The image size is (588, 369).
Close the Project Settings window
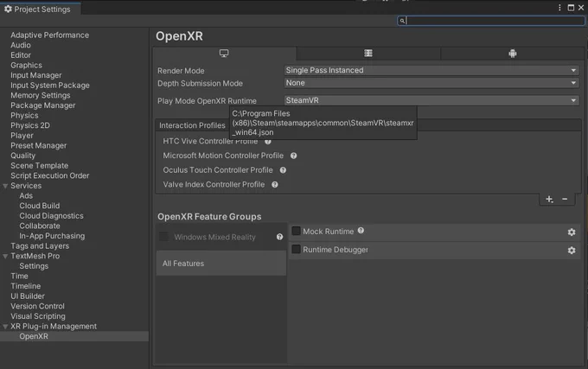click(581, 8)
